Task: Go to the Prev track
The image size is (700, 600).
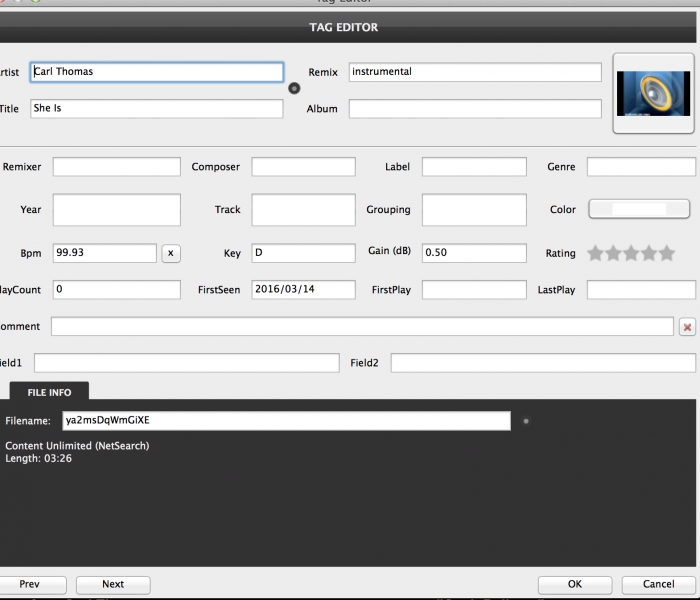Action: coord(30,584)
